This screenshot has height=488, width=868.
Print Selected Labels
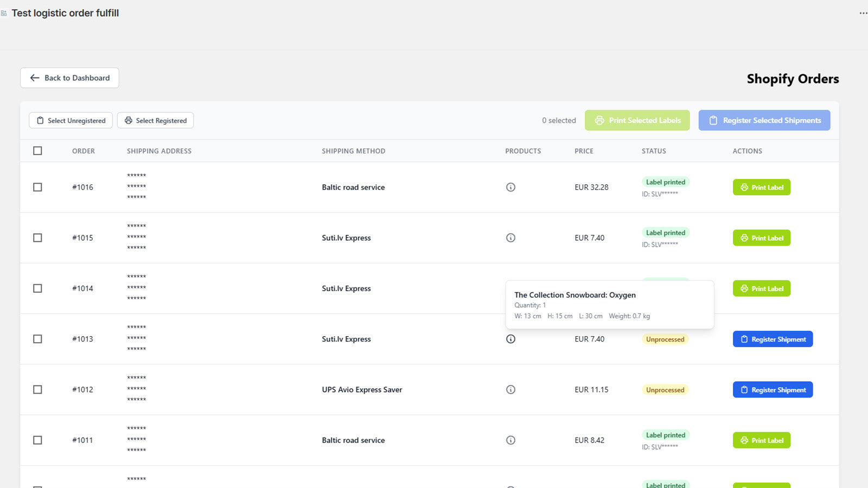[637, 120]
